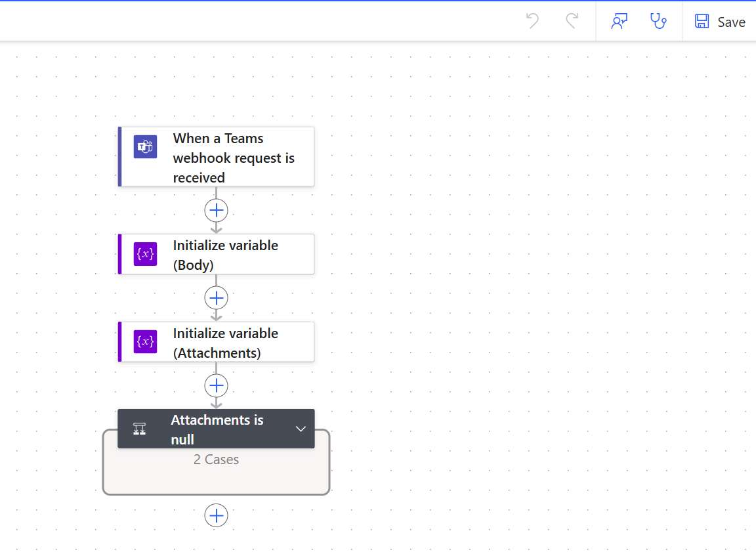Viewport: 756px width, 558px height.
Task: Click the floppy disk Save icon
Action: [702, 21]
